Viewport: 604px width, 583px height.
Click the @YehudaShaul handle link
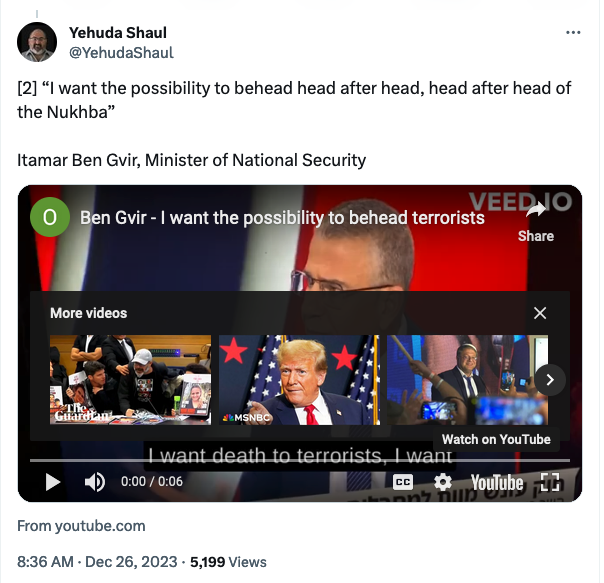(121, 53)
